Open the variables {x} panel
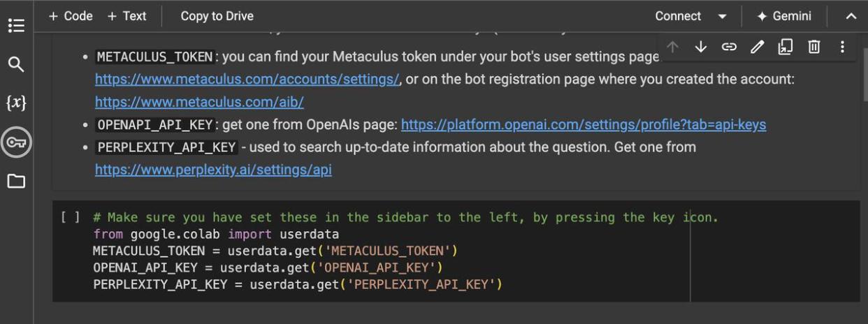This screenshot has width=868, height=324. [x=15, y=103]
